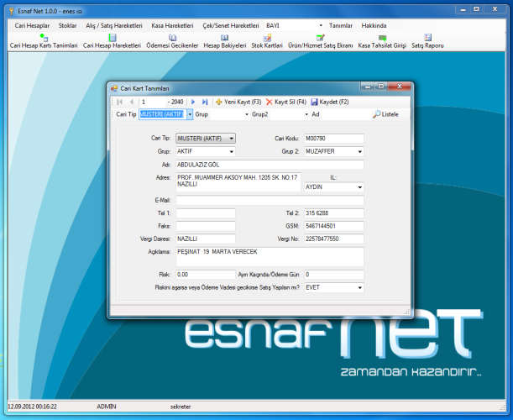This screenshot has width=513, height=420.
Task: Click the date-time status bar entry
Action: click(32, 407)
